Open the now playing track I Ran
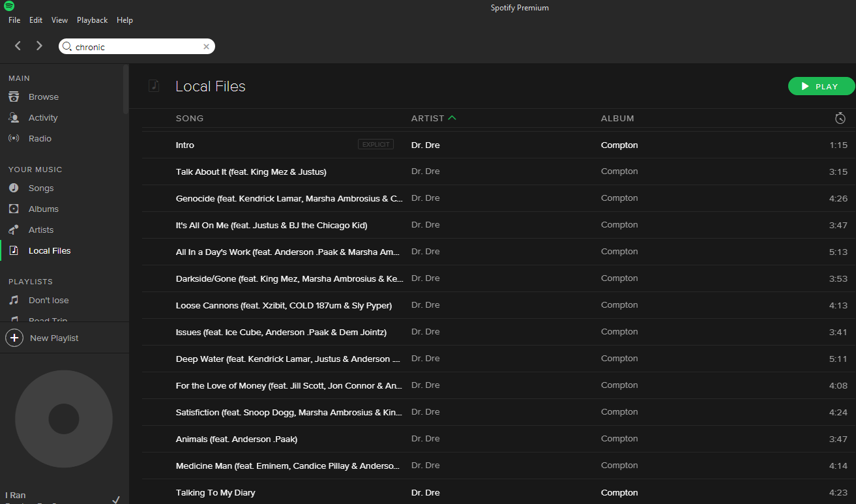Screen dimensions: 856x504 16,496
